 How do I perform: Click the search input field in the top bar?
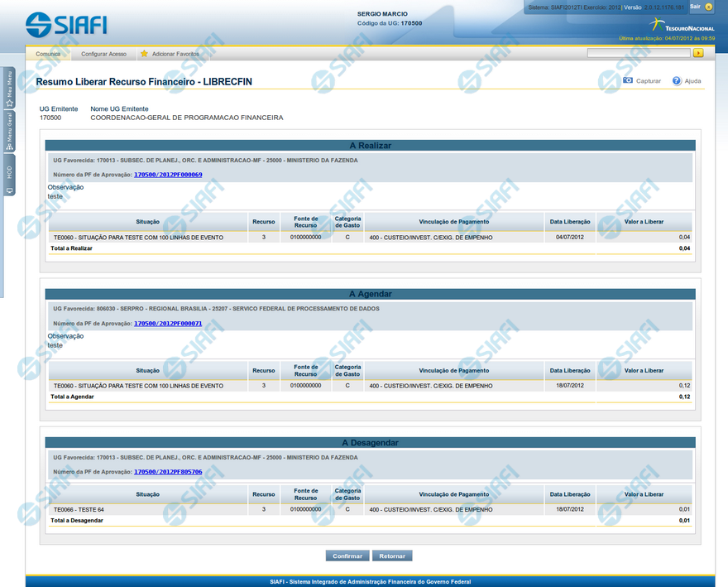pos(638,53)
